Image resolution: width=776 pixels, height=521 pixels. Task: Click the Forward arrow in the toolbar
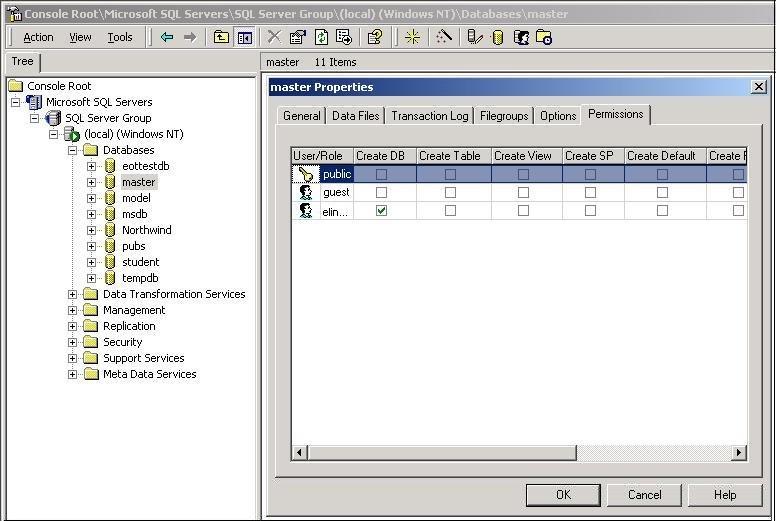(190, 37)
